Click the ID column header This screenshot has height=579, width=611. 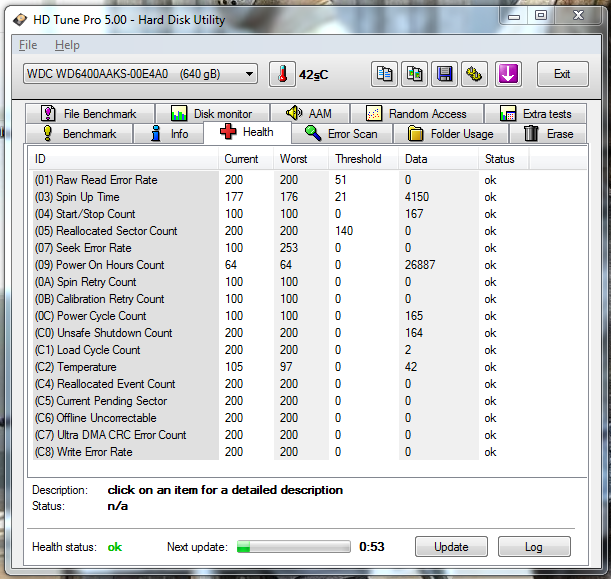coord(124,159)
